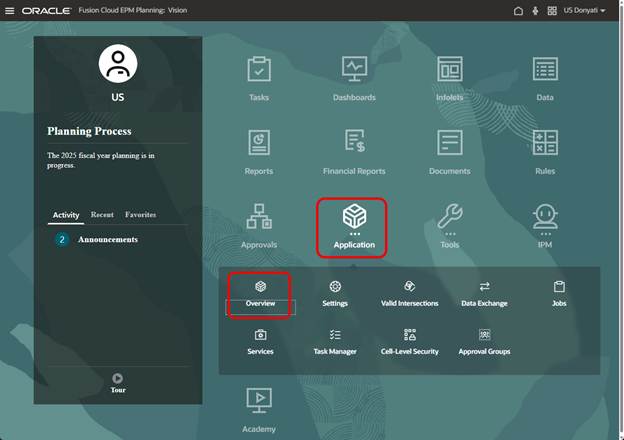This screenshot has width=624, height=440.
Task: Switch to the Favorites tab
Action: 140,215
